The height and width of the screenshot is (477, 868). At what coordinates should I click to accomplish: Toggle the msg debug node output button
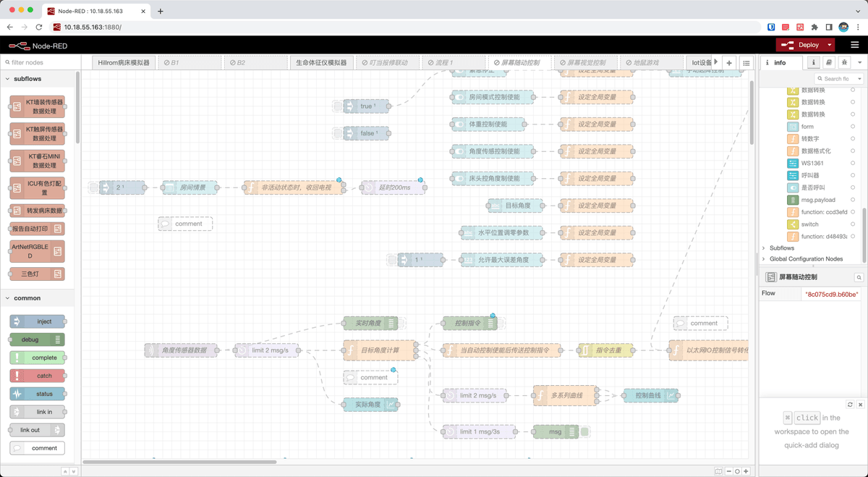point(584,432)
